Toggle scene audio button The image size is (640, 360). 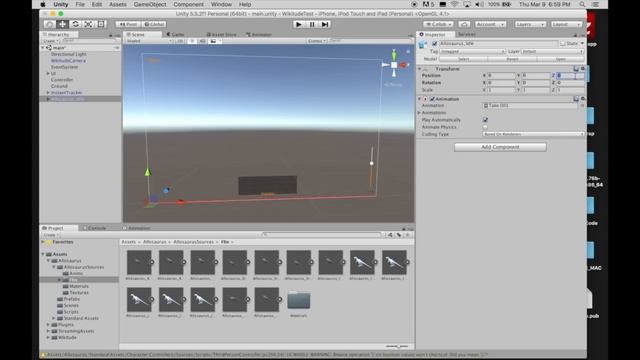[202, 41]
